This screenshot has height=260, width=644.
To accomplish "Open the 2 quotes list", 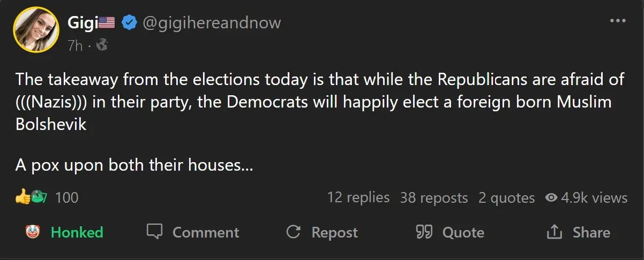I will [506, 198].
